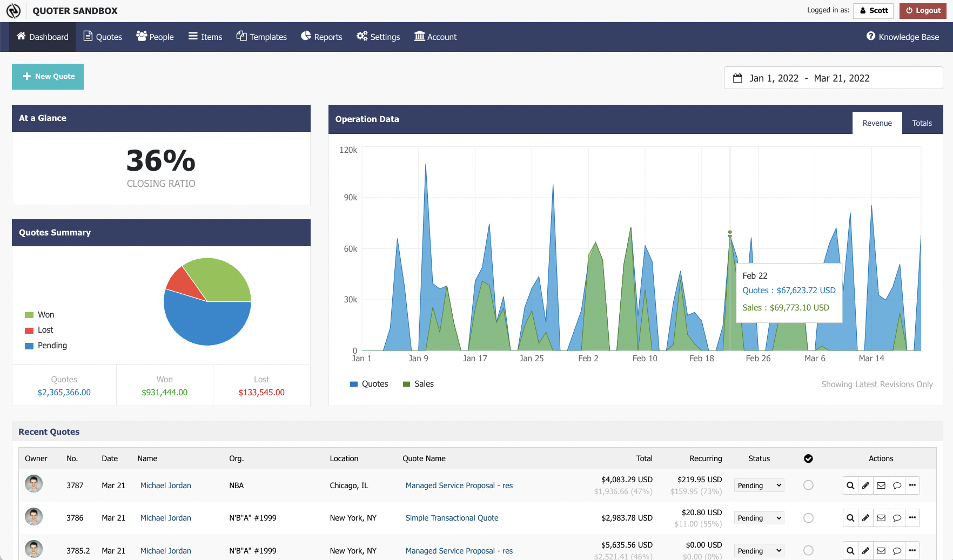Open the date range picker

(833, 78)
